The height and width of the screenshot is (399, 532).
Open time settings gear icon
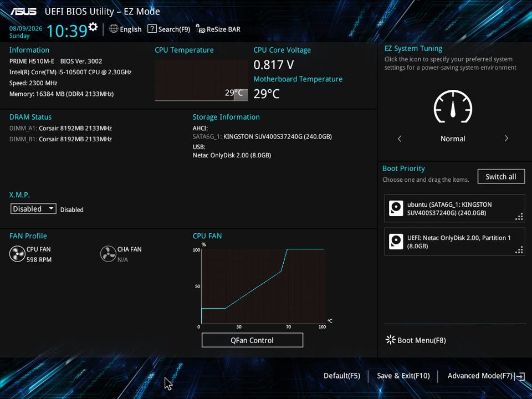point(93,27)
